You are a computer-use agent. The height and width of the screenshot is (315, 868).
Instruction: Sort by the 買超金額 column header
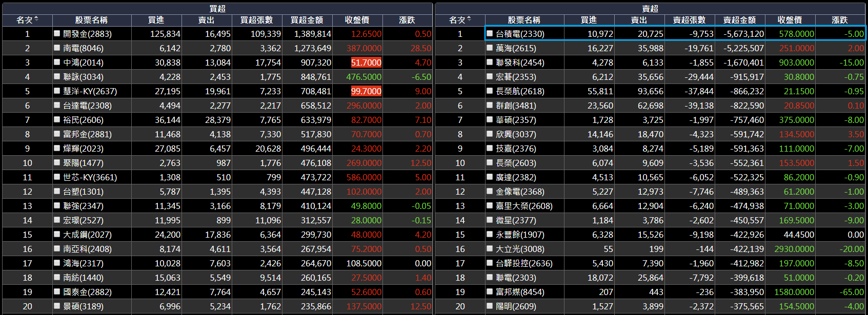(x=307, y=20)
